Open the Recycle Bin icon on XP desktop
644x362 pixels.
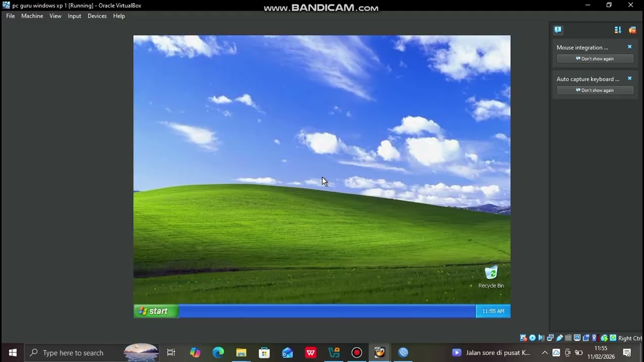click(491, 277)
